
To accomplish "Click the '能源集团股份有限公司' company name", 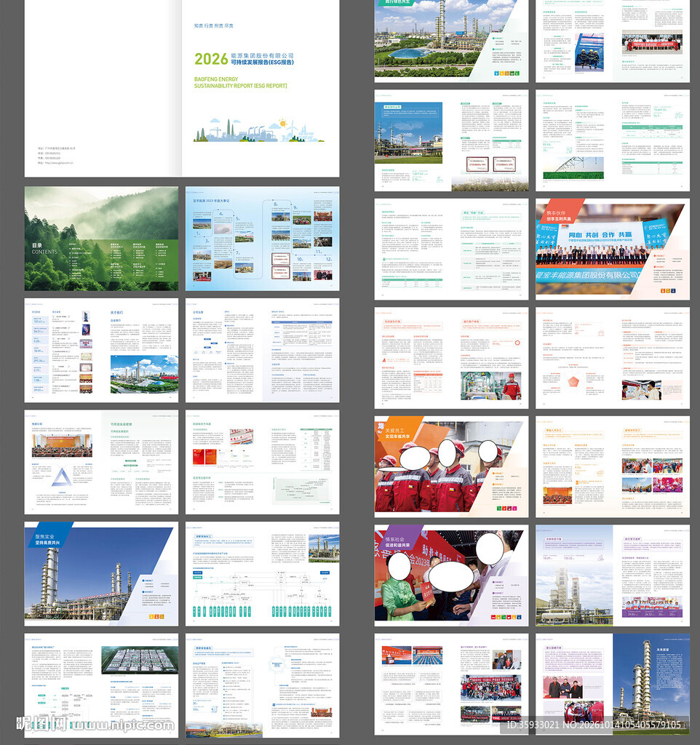I will coord(263,55).
